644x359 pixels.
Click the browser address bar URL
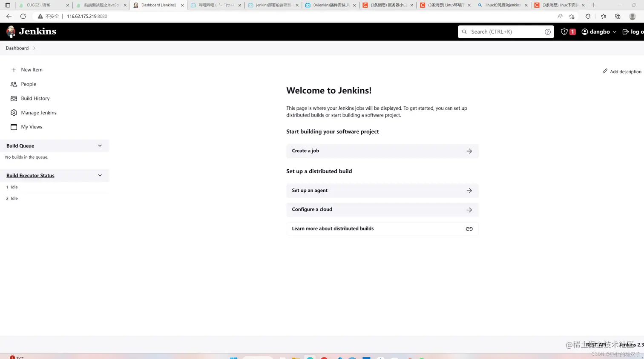[x=87, y=16]
